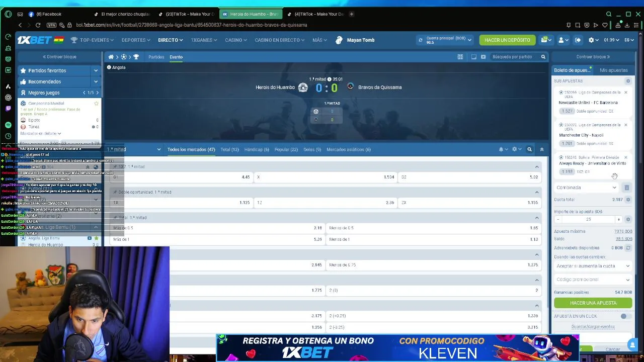Remove the Manchester City - Napoli bet
This screenshot has height=362, width=644.
point(626,125)
